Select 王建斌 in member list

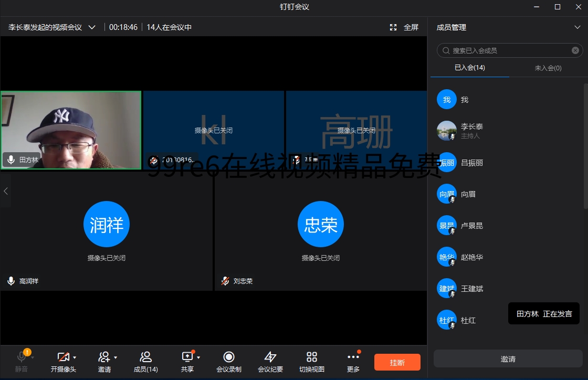(508, 289)
